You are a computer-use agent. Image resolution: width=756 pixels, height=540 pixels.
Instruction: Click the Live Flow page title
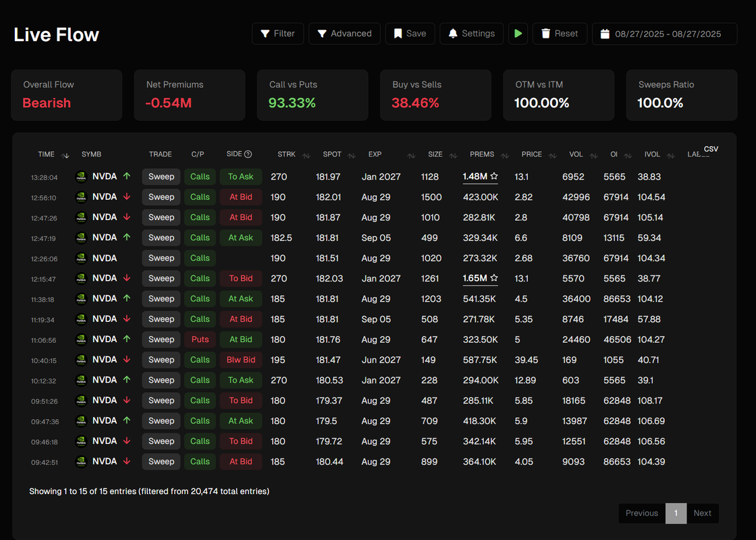tap(57, 34)
